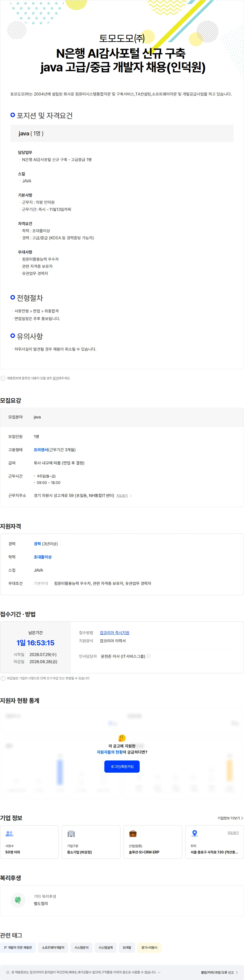This screenshot has height=980, width=244.
Task: Select the 시스템분석 tag
Action: point(81,947)
